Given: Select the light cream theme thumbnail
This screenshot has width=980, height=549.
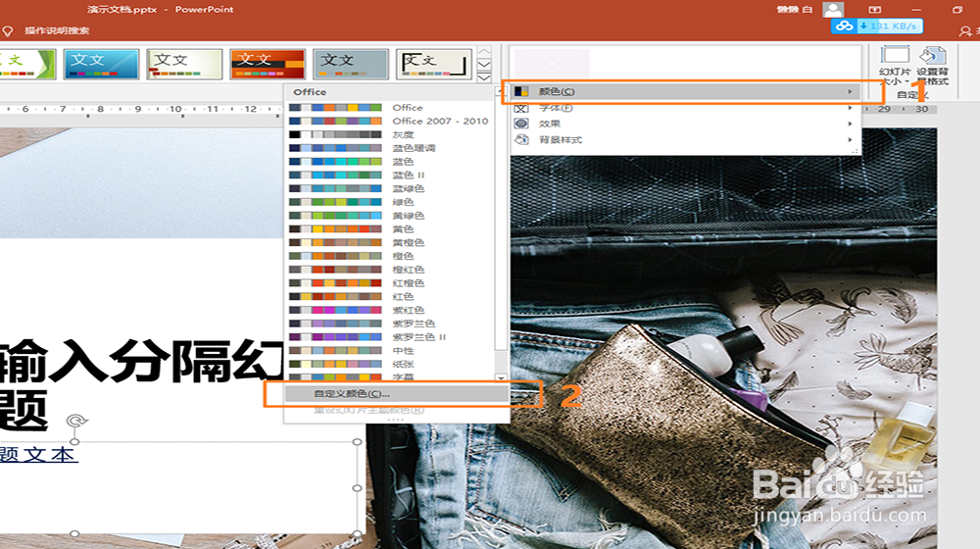Looking at the screenshot, I should tap(184, 64).
